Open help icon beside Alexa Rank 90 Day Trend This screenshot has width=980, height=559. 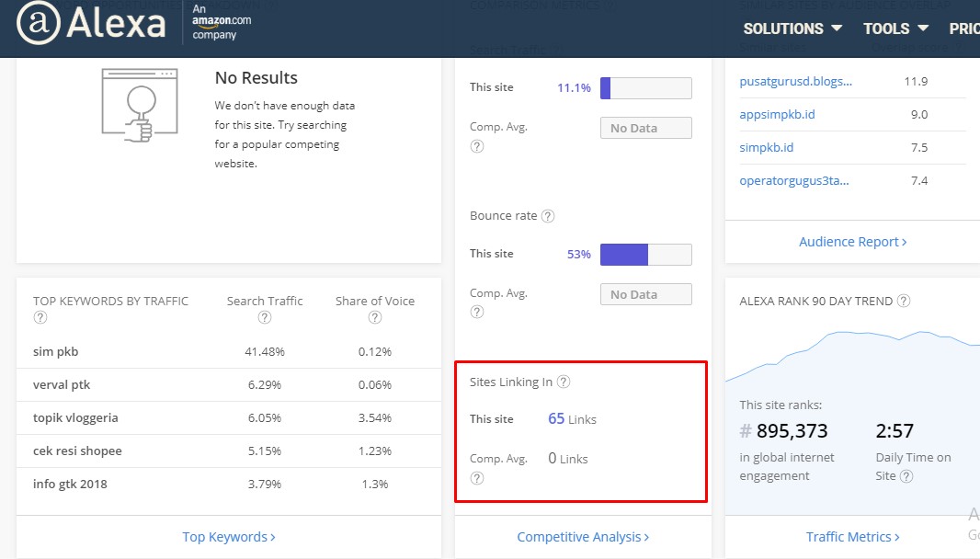coord(904,301)
